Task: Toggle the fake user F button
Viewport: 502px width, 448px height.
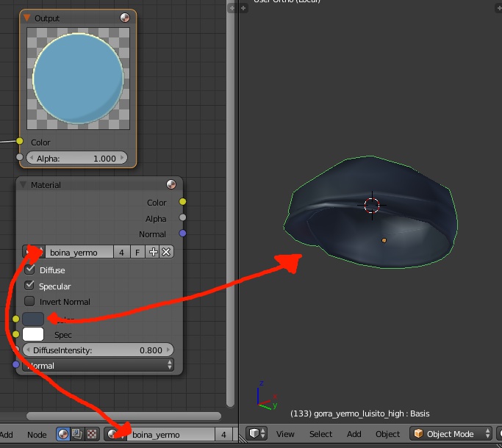Action: [x=137, y=252]
